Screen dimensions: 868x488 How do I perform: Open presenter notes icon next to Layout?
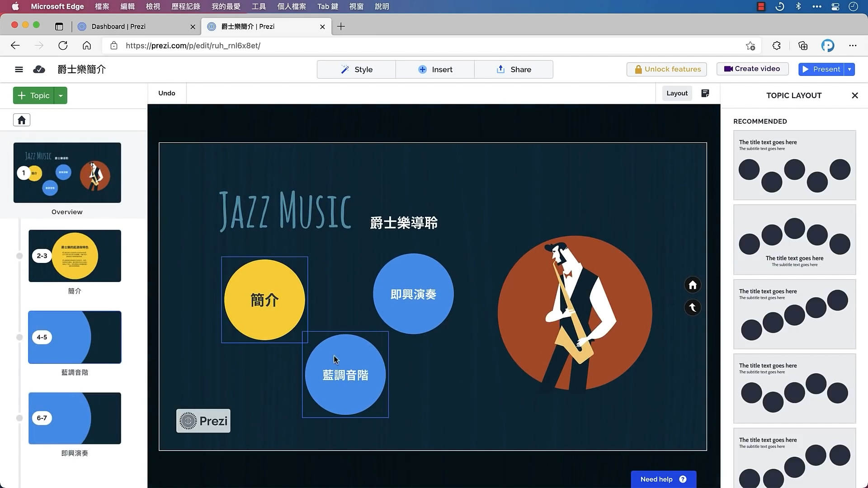tap(705, 93)
